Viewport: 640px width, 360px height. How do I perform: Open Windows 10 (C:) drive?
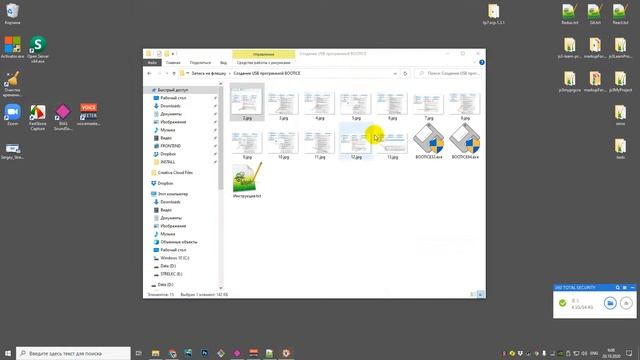(174, 258)
